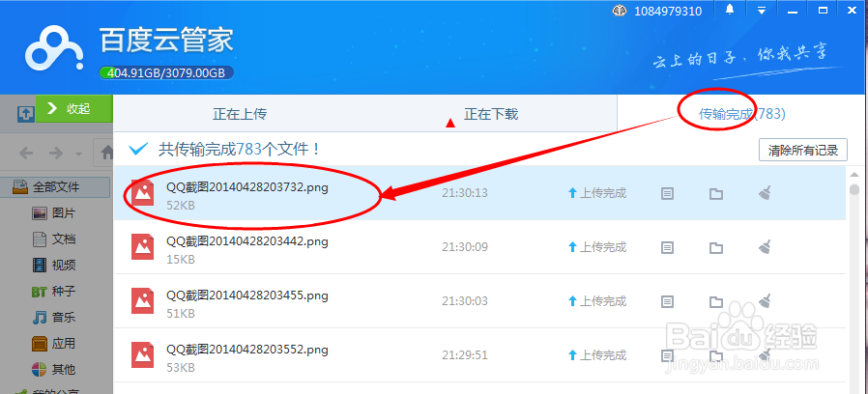The image size is (868, 394).
Task: Click 上传完成 status in the 21:30:03 row
Action: (597, 301)
